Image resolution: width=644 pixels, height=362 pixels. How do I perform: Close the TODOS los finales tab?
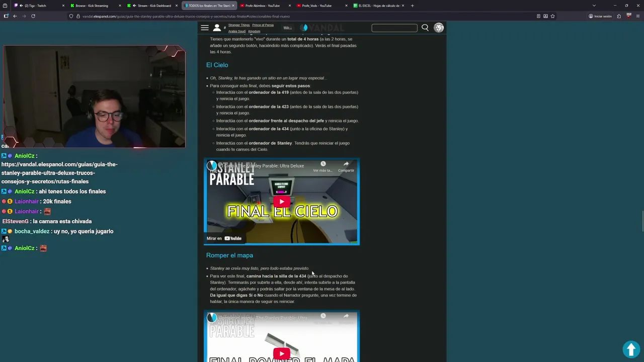(x=233, y=6)
